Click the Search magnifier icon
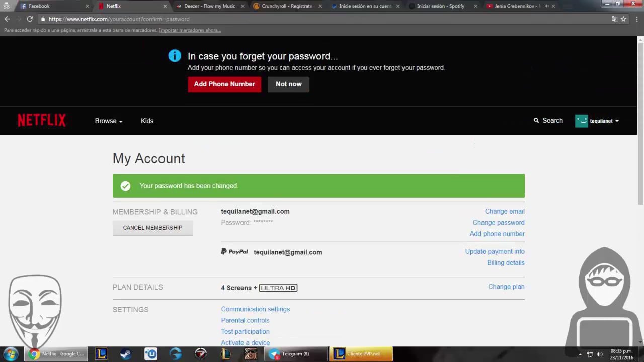This screenshot has height=362, width=644. pyautogui.click(x=536, y=121)
